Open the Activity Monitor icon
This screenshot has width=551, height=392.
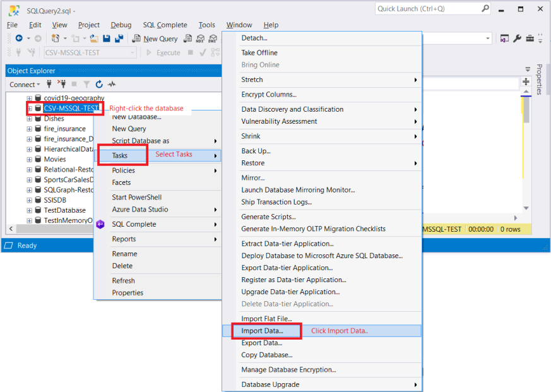(111, 85)
